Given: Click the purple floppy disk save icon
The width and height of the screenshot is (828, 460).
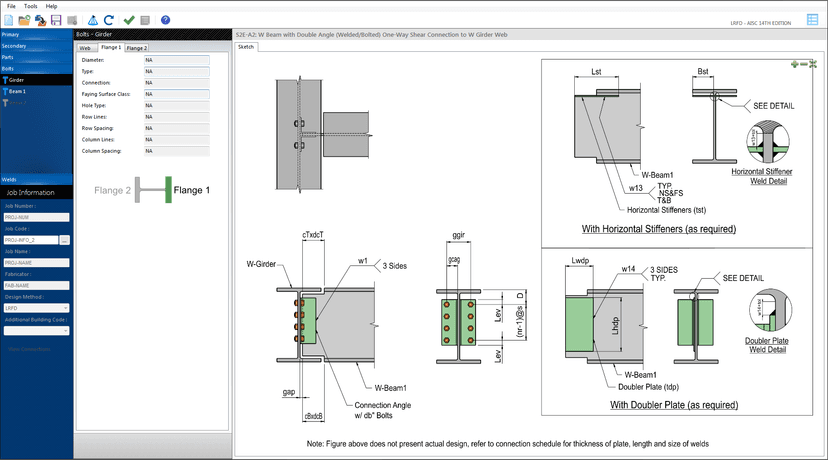Looking at the screenshot, I should [x=56, y=20].
